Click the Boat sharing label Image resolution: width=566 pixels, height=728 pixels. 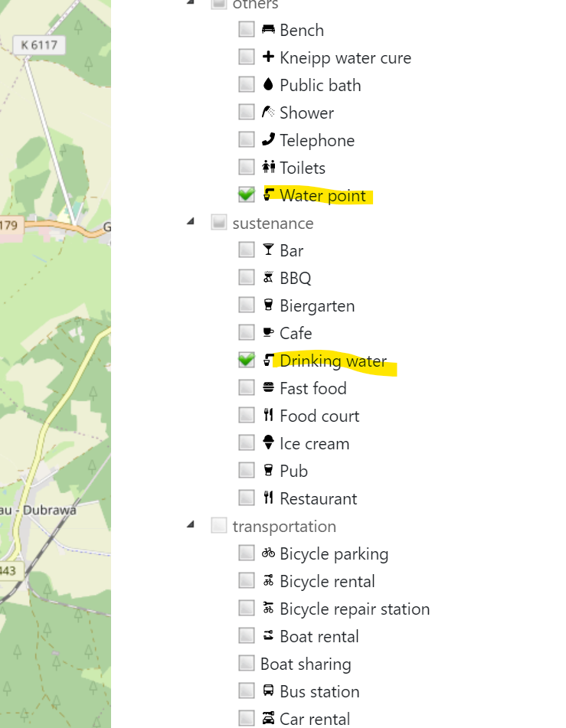(x=306, y=664)
